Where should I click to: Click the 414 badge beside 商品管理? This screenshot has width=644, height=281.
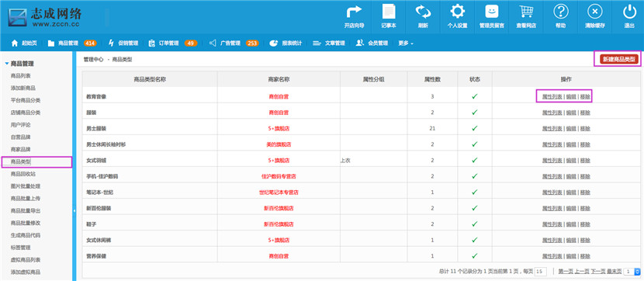(90, 43)
